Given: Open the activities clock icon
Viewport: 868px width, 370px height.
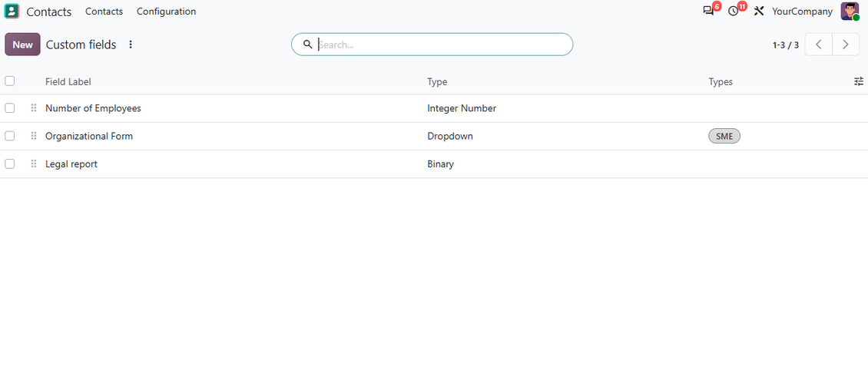Looking at the screenshot, I should click(x=734, y=11).
